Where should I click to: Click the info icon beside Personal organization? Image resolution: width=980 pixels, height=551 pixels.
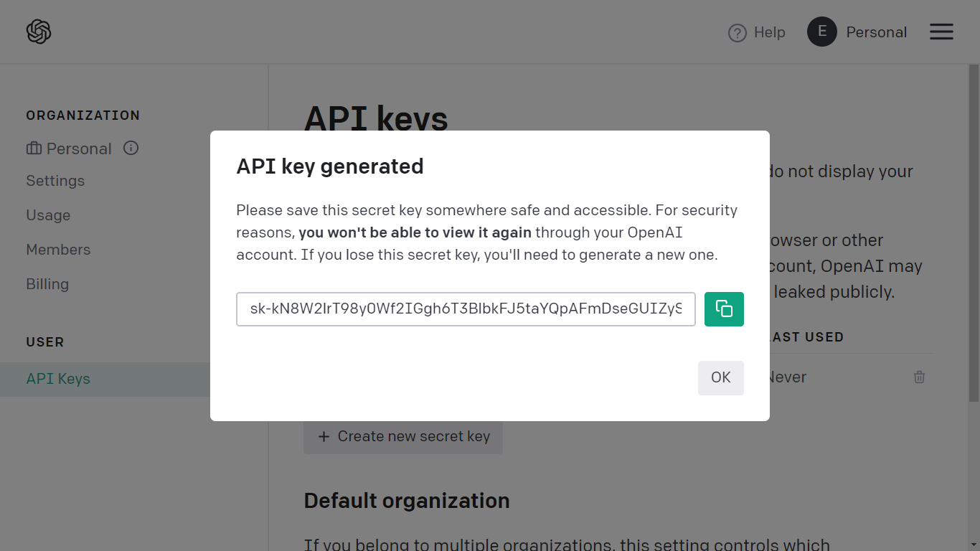(131, 148)
